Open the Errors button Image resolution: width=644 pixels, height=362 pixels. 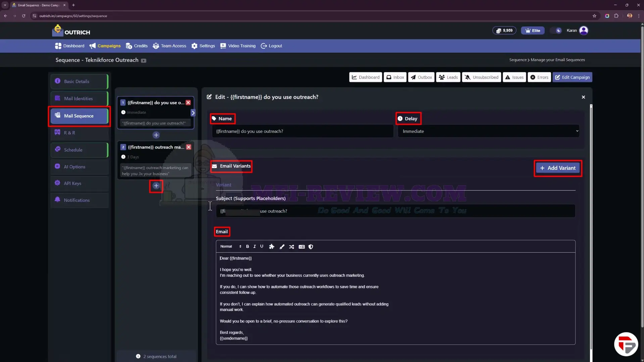click(x=539, y=77)
